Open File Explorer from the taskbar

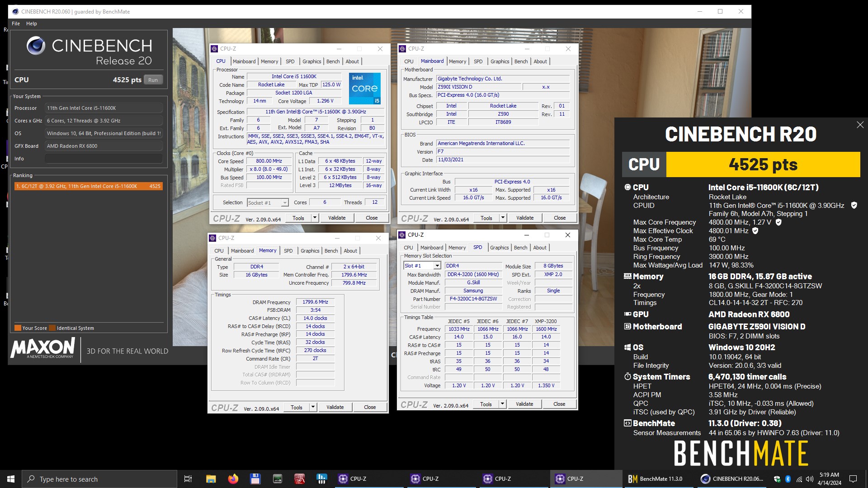(211, 479)
